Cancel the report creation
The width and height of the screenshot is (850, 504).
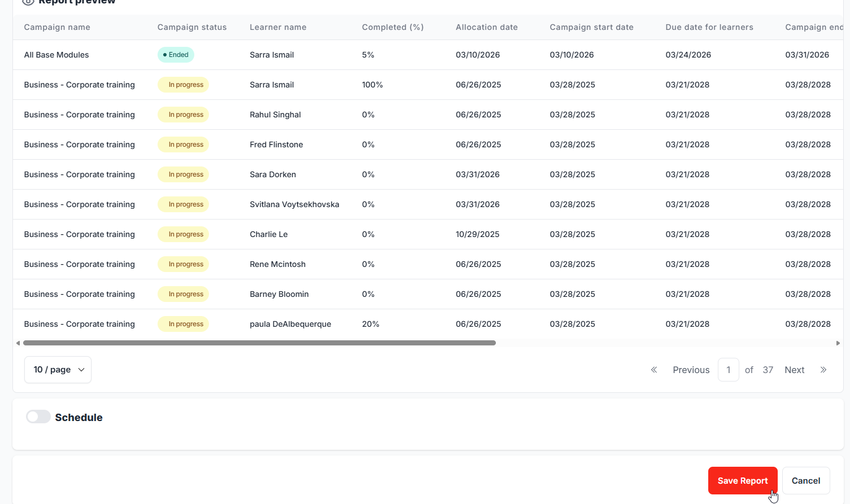(806, 481)
